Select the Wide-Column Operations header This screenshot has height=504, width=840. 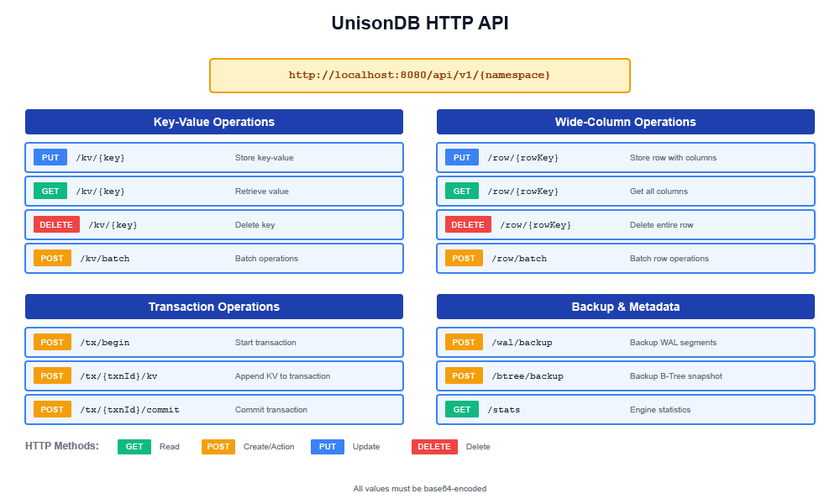[626, 122]
